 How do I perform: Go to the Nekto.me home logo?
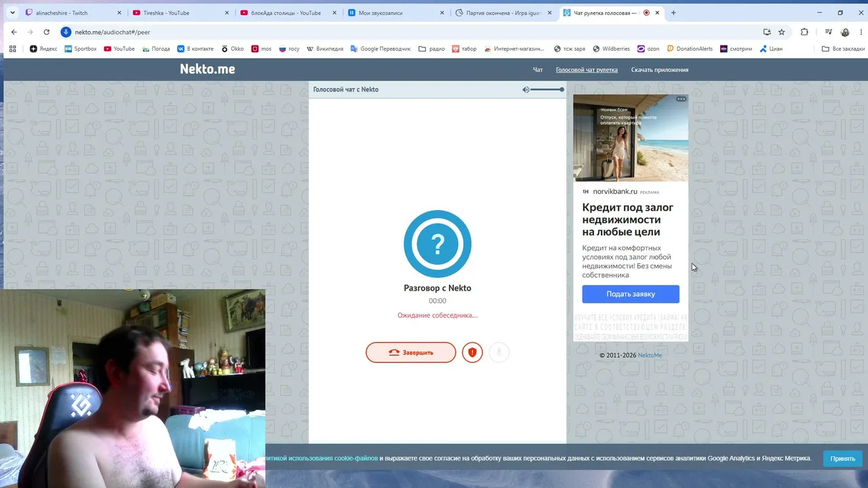[208, 69]
